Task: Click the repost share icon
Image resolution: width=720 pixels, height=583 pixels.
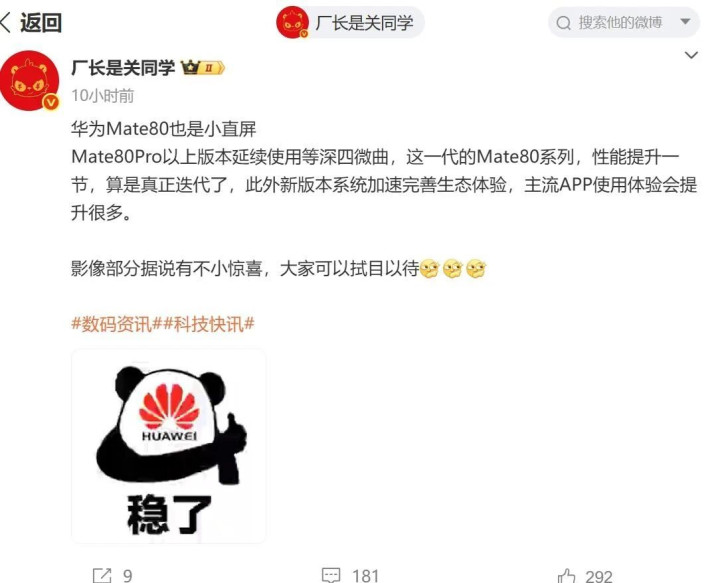Action: coord(102,576)
